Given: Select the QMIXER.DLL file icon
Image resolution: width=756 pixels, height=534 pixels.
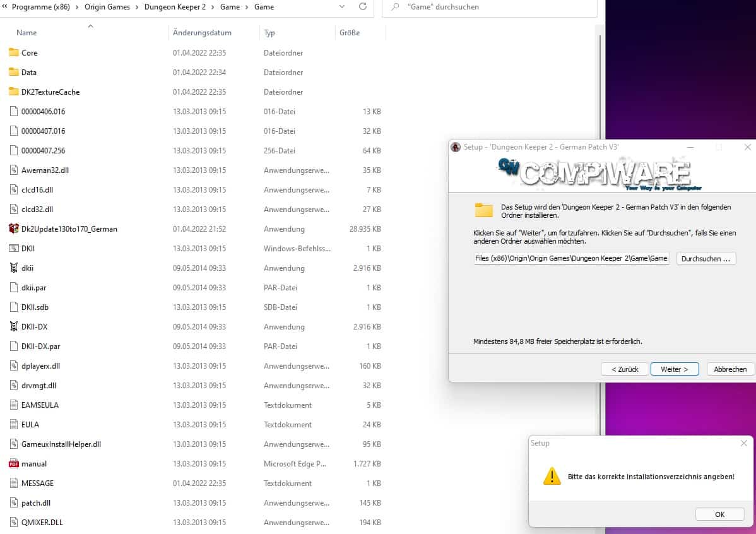Looking at the screenshot, I should pos(13,523).
